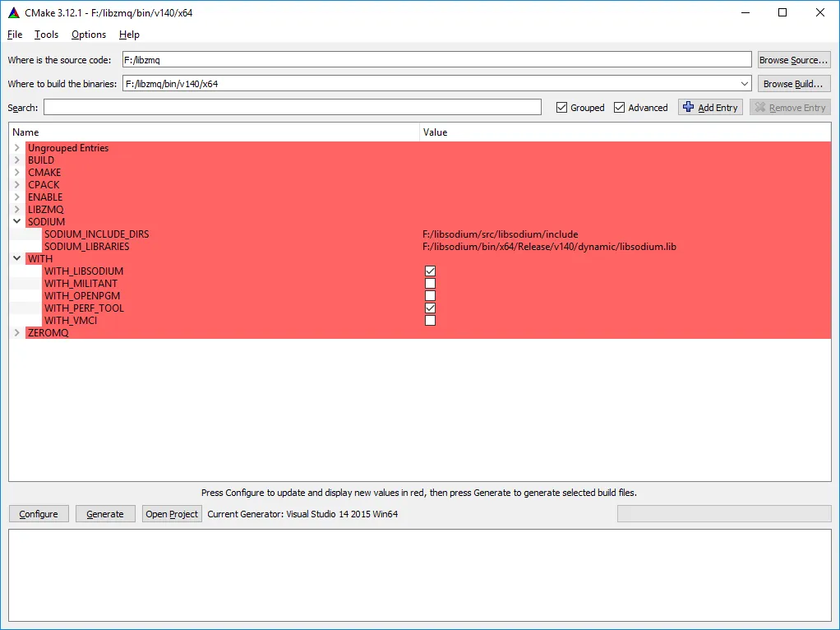Select the ZEROMQ group label
The height and width of the screenshot is (630, 840).
(48, 332)
